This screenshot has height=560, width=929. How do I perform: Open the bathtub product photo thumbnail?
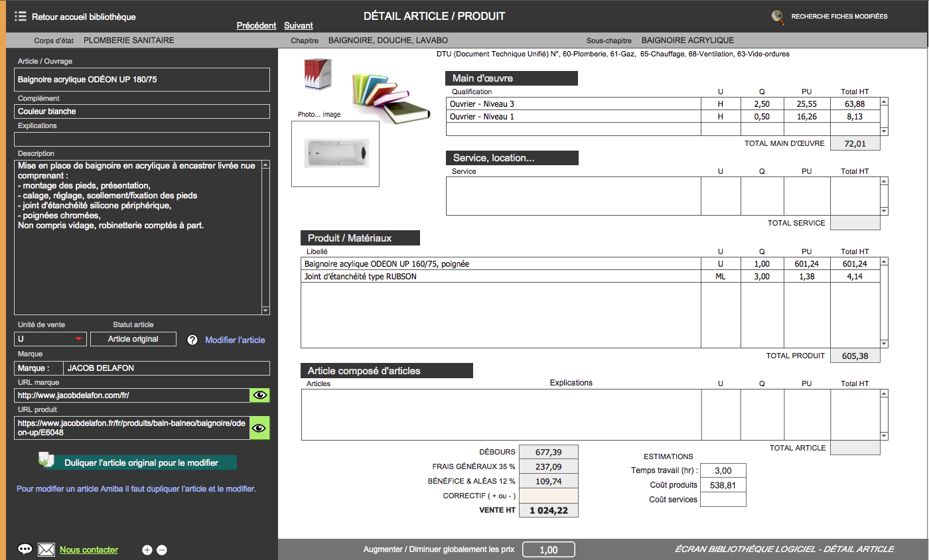tap(335, 154)
